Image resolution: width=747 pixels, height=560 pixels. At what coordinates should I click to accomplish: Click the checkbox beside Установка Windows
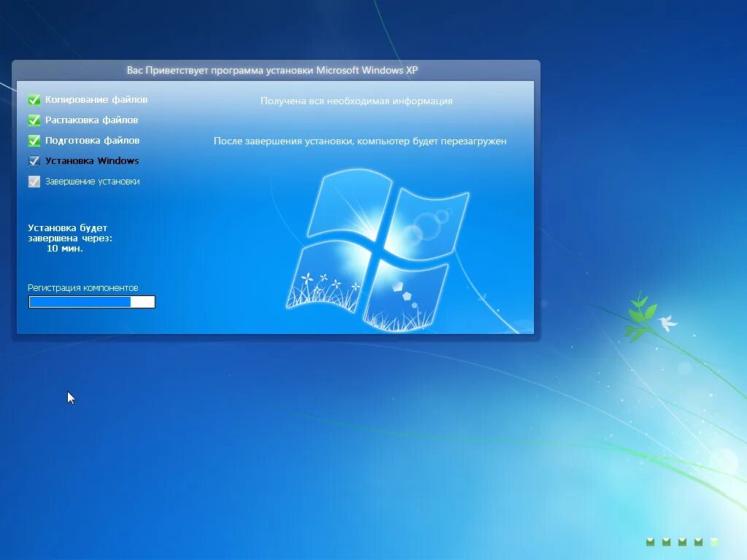coord(34,161)
